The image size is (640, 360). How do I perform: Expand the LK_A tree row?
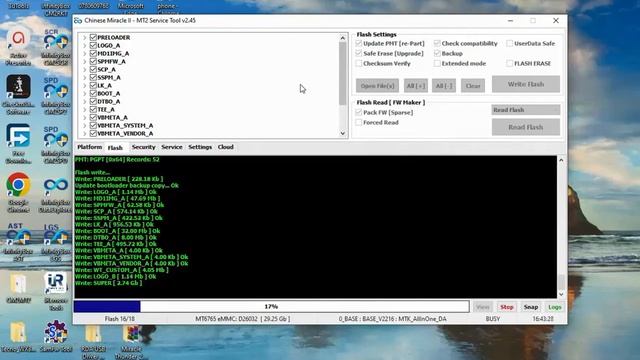pos(84,85)
